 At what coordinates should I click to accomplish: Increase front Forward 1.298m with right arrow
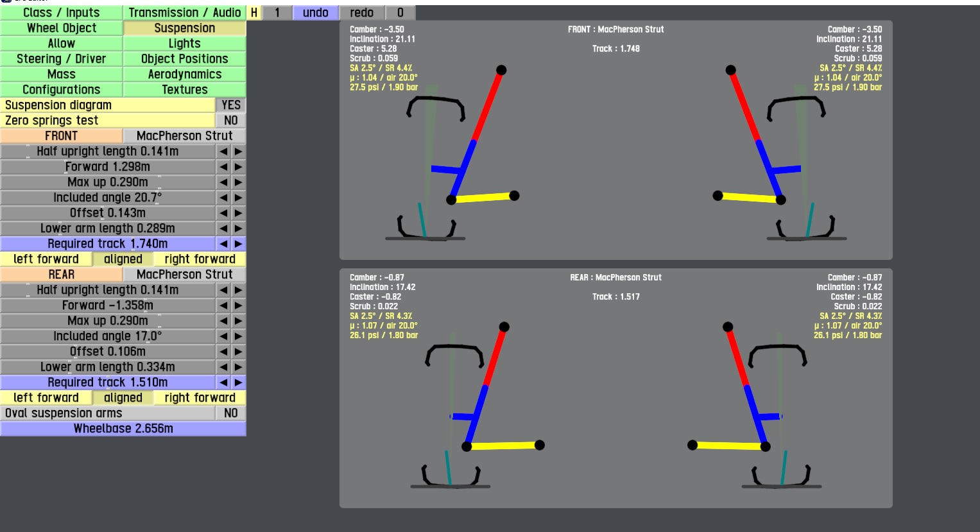[x=238, y=167]
